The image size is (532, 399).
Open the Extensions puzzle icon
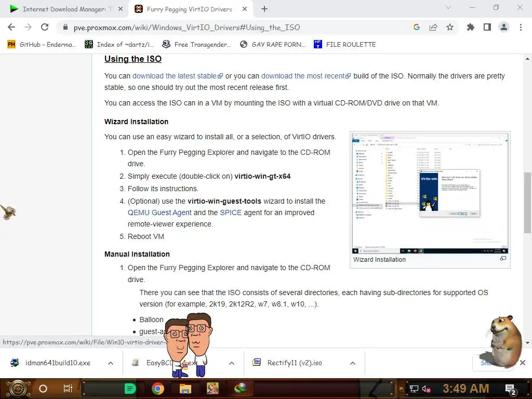coord(470,27)
